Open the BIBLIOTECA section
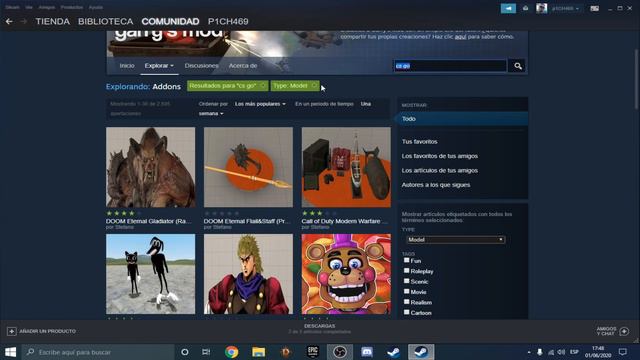The height and width of the screenshot is (360, 640). (106, 21)
